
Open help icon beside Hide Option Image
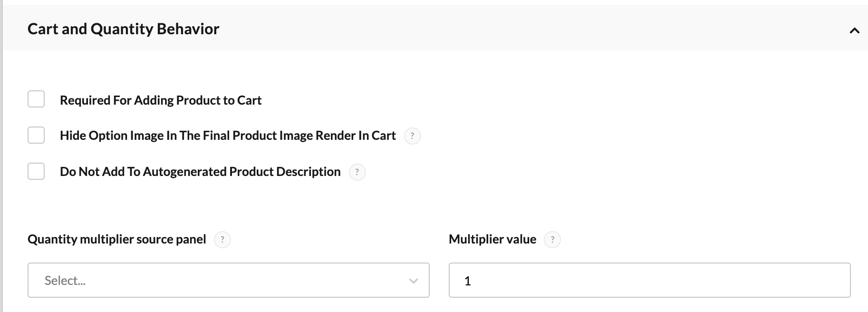point(412,136)
